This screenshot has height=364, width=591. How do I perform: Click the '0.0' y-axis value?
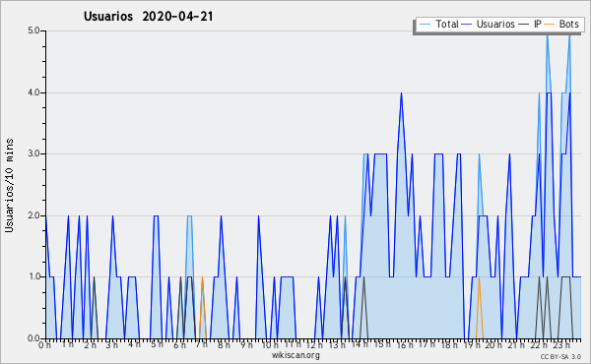pyautogui.click(x=33, y=338)
